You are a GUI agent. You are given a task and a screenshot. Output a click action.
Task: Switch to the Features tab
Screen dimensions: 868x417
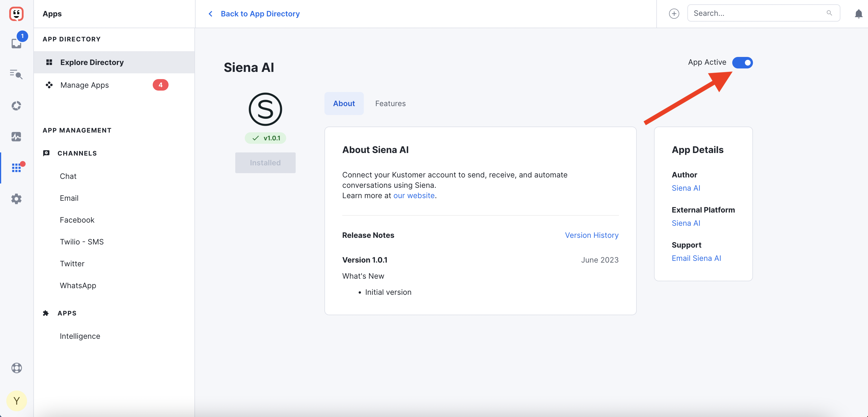(390, 104)
